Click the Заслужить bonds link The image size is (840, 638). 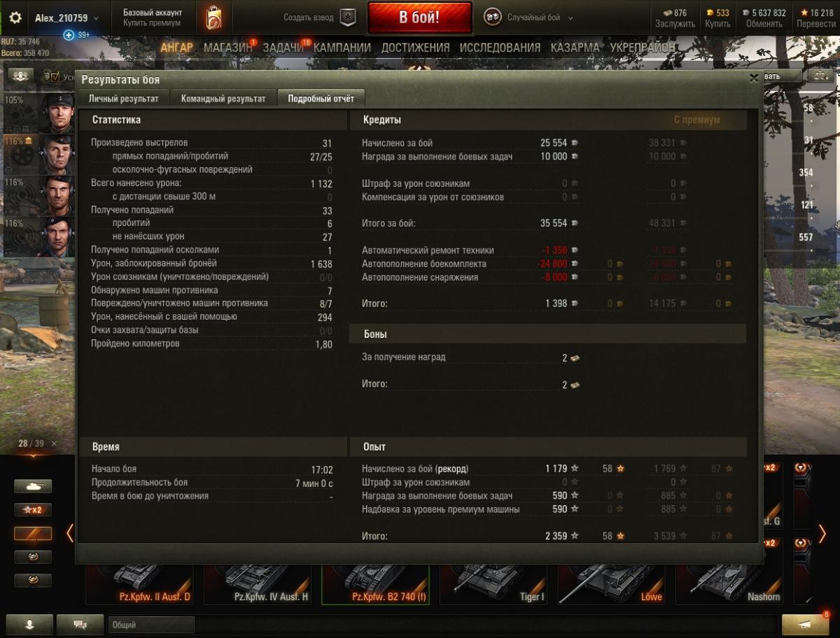675,24
